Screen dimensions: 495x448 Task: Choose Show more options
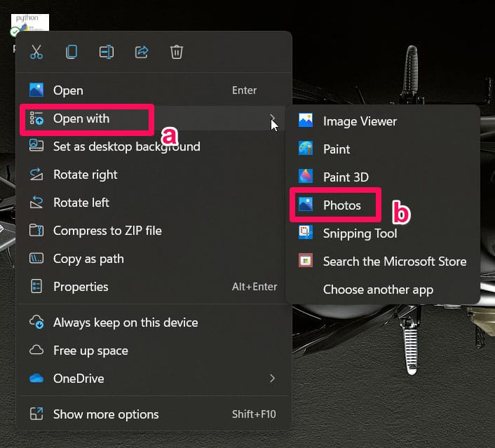pyautogui.click(x=154, y=414)
